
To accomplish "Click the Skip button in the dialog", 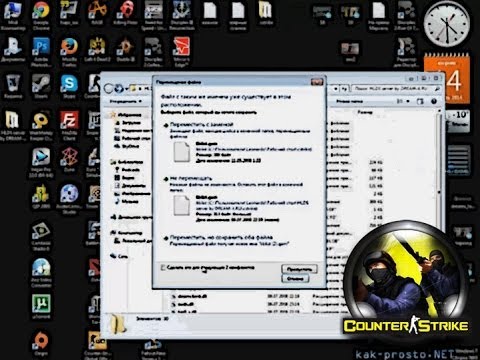I will tap(299, 269).
